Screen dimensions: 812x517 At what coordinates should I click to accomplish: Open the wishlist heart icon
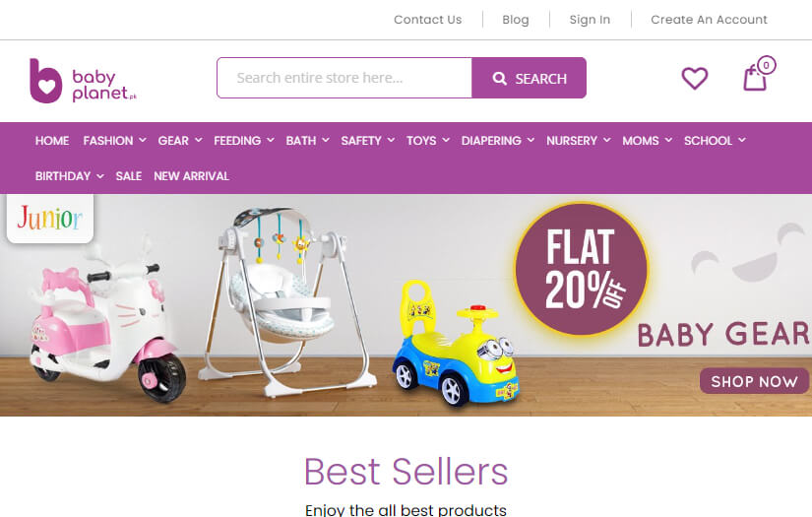[694, 79]
